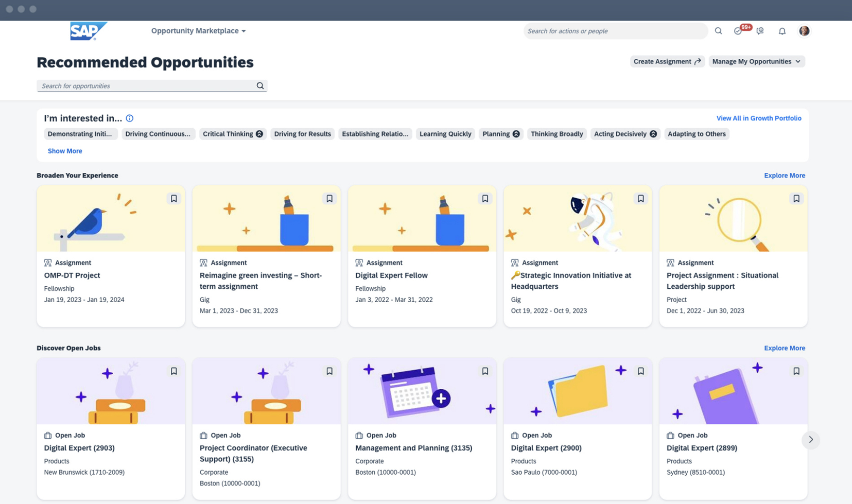852x504 pixels.
Task: Bookmark Digital Expert (2903) job
Action: 174,371
